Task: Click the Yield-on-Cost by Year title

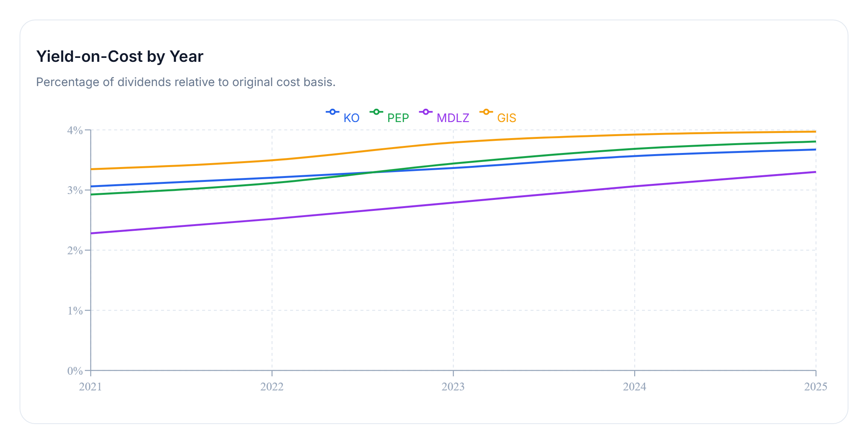Action: (120, 56)
